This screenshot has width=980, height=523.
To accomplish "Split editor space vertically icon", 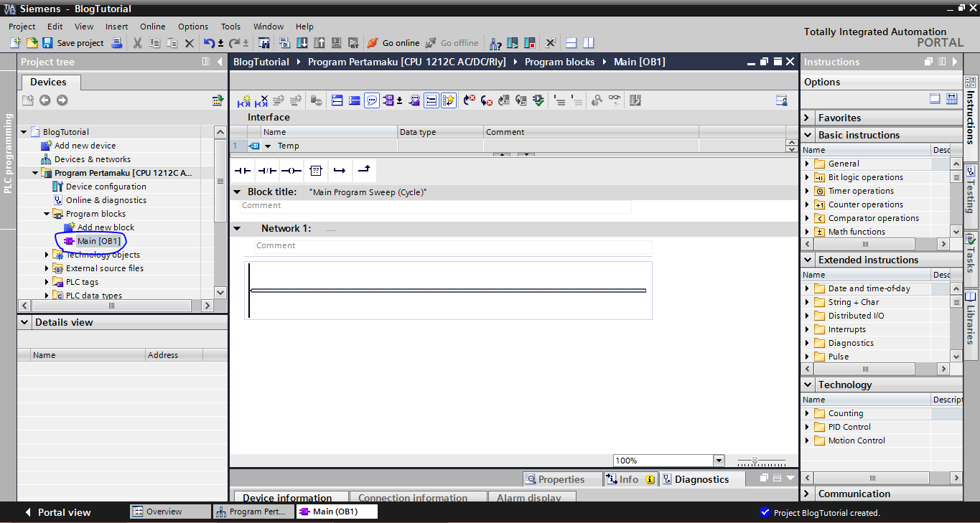I will tap(588, 43).
